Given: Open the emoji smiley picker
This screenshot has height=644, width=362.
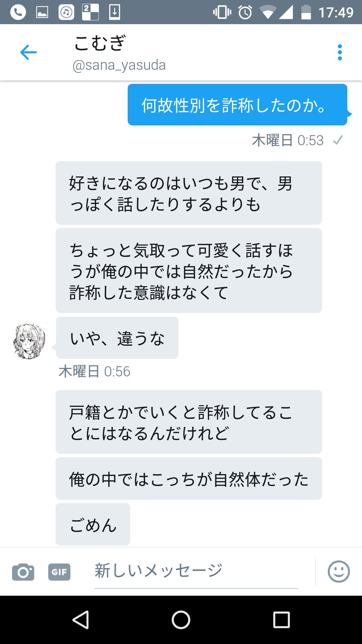Looking at the screenshot, I should click(339, 572).
